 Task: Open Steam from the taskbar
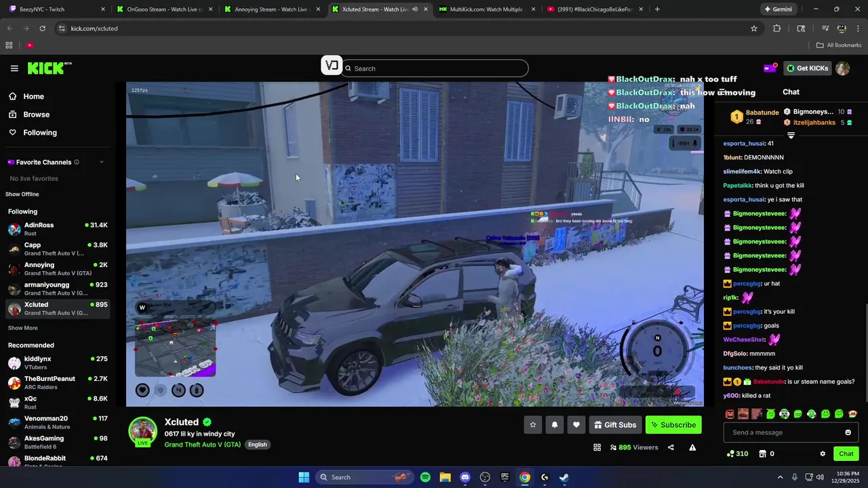coord(564,477)
